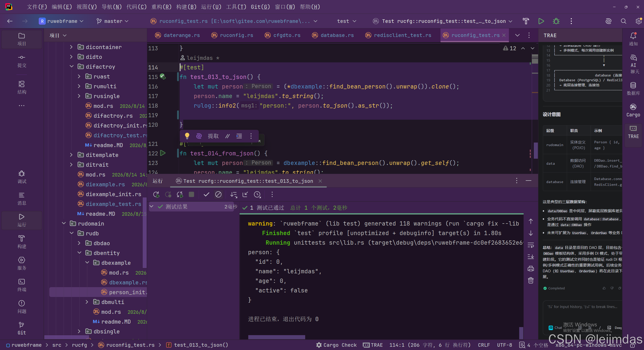The height and width of the screenshot is (350, 644).
Task: Clear console output with trash icon
Action: coord(531,280)
